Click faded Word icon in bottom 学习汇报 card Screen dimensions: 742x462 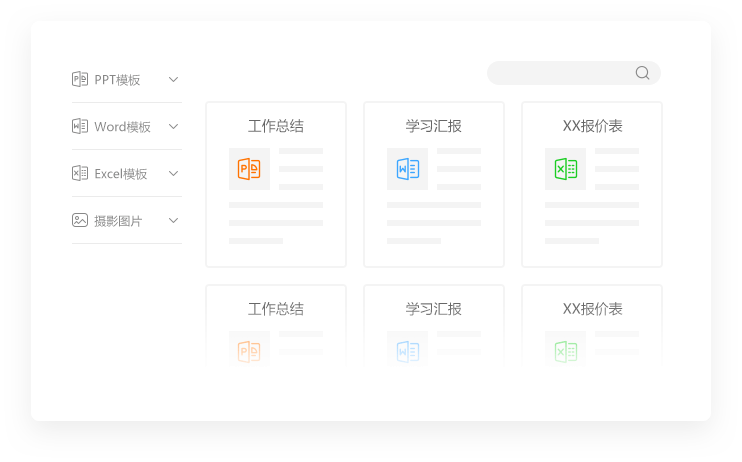tap(407, 351)
